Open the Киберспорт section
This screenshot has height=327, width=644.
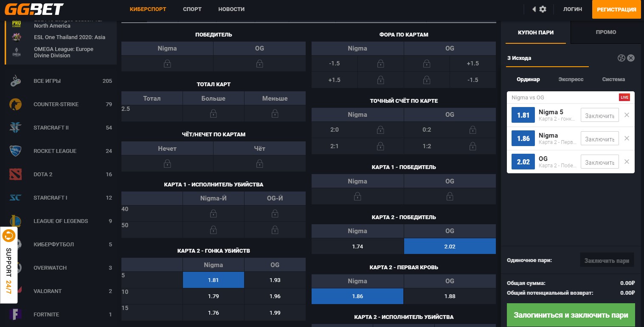click(x=148, y=9)
